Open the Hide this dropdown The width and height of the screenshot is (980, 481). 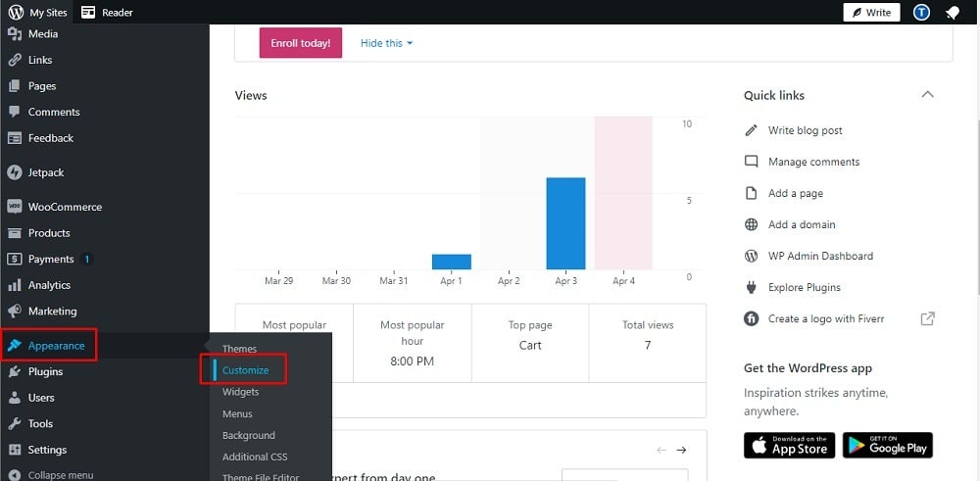coord(386,43)
